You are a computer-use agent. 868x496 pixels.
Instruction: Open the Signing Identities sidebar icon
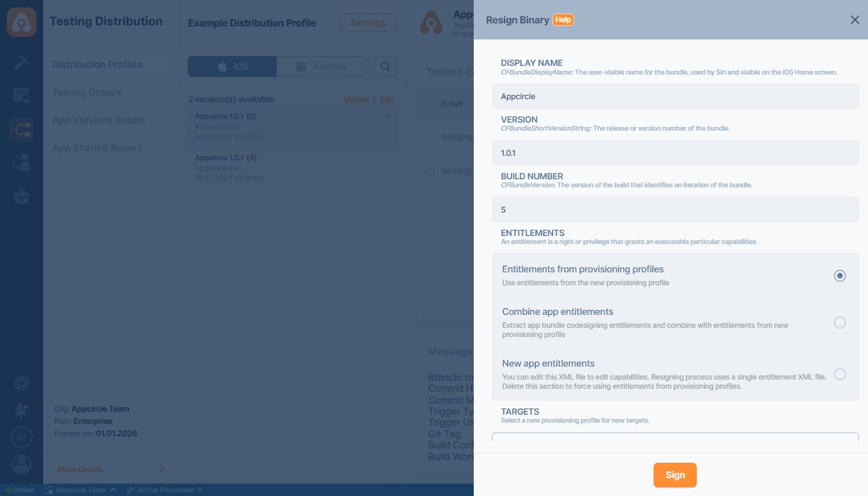[22, 96]
